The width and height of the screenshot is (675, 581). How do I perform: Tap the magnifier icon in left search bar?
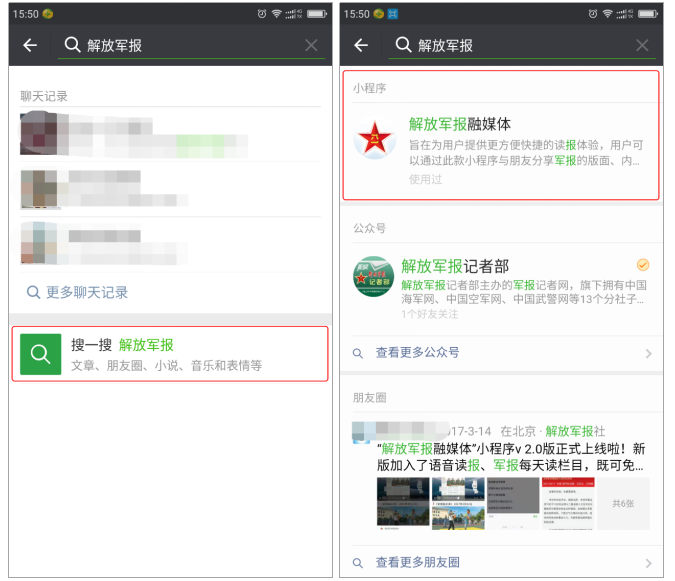tap(72, 44)
